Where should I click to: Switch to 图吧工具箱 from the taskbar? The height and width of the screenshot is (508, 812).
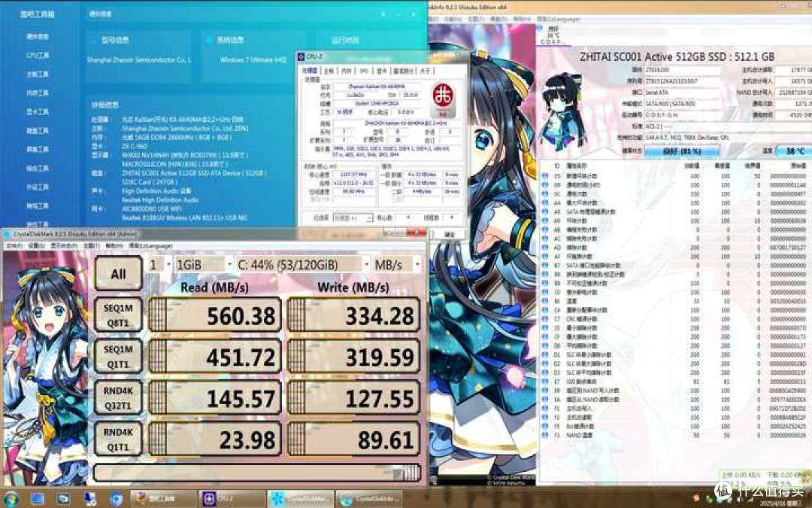coord(164,499)
